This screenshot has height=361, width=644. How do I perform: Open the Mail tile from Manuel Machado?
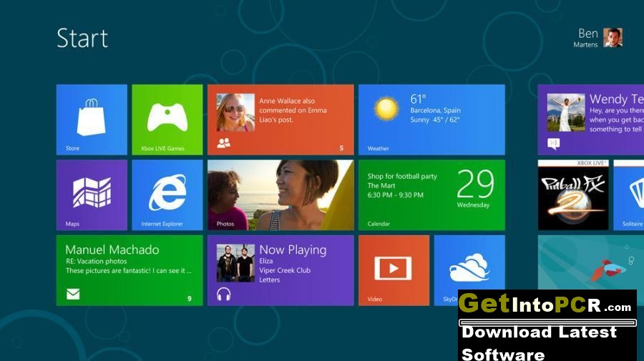(130, 270)
